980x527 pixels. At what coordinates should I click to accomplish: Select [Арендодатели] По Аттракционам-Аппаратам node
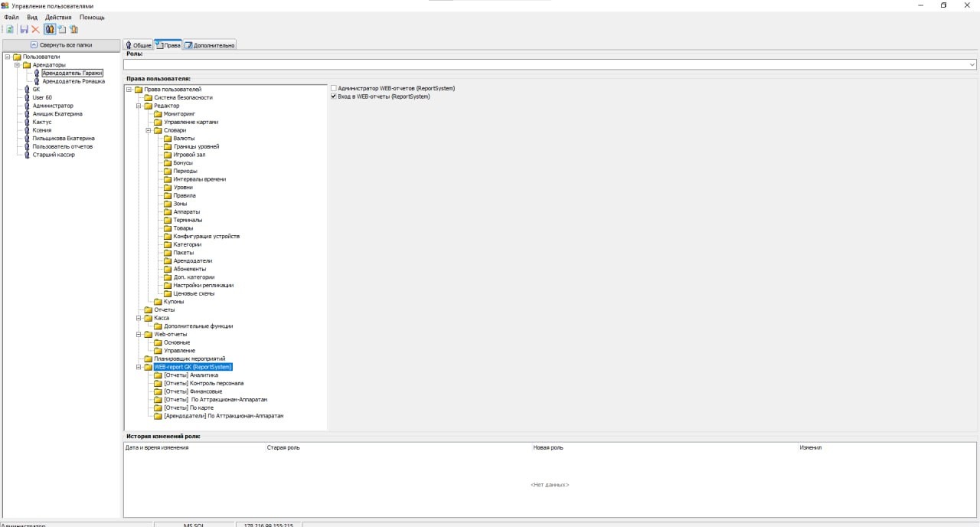[224, 416]
